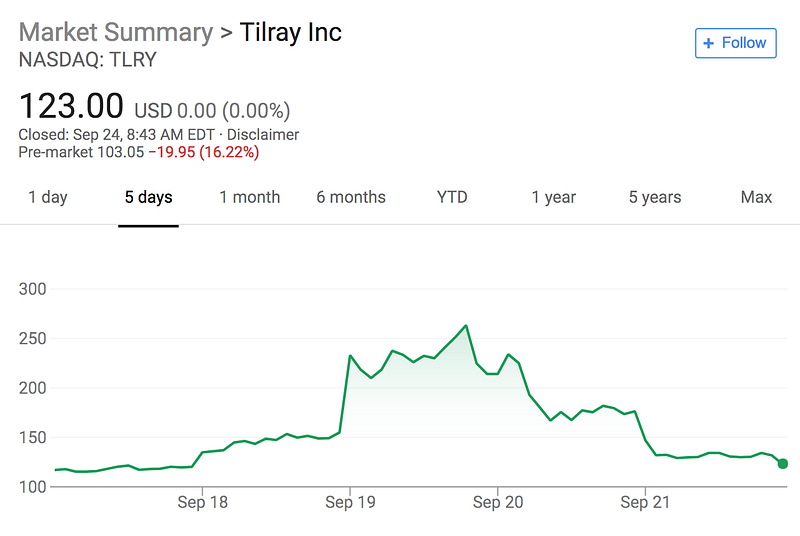Switch to the 5 years tab
The image size is (800, 536).
(x=655, y=197)
